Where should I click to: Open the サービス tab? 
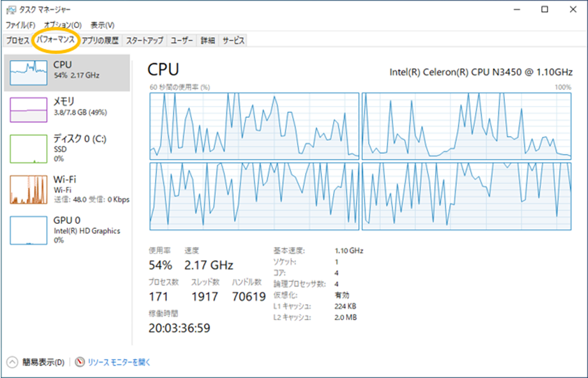point(233,40)
